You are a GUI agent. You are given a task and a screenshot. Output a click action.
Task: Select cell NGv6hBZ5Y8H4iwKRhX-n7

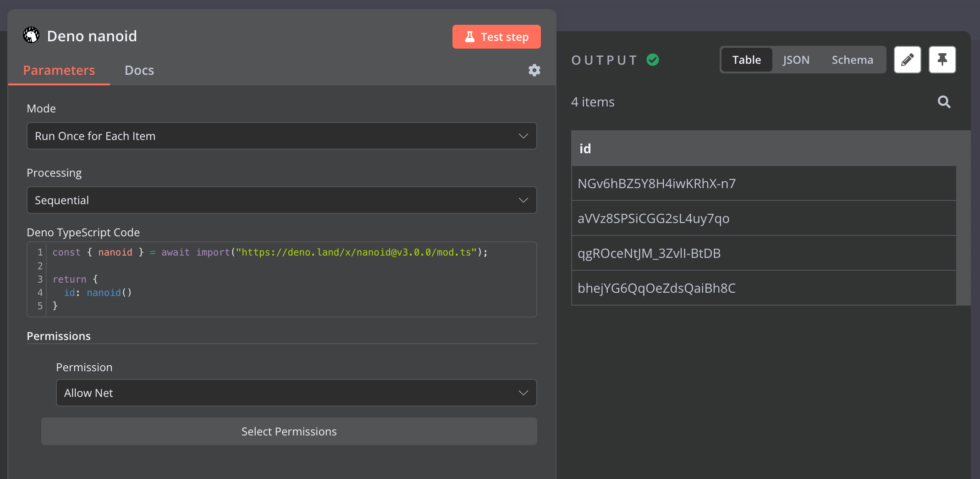click(x=764, y=184)
